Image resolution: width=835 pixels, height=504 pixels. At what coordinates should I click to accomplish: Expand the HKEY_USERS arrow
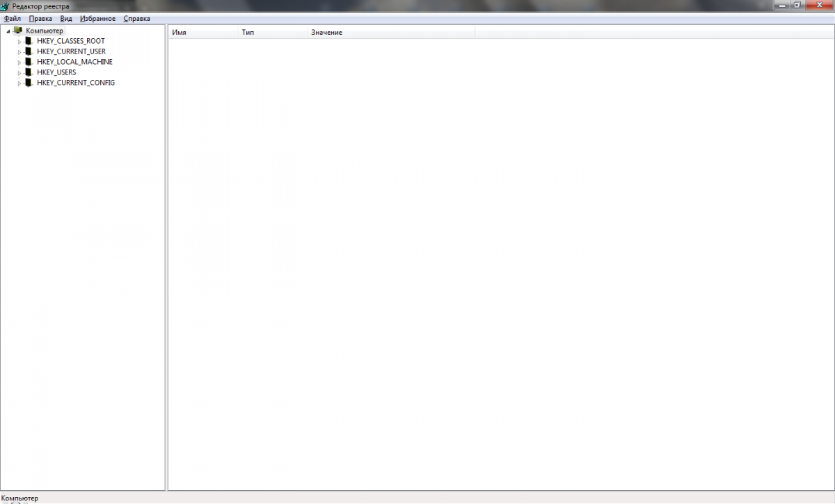pos(19,73)
